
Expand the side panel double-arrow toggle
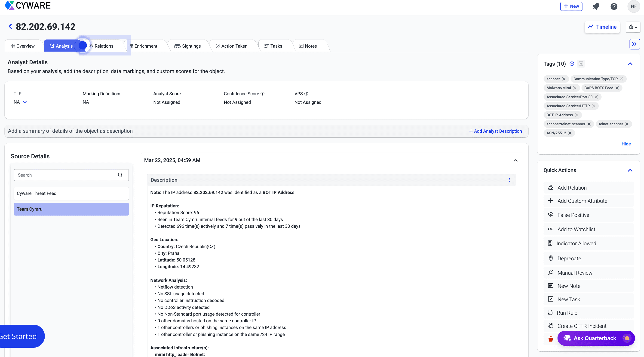point(634,44)
